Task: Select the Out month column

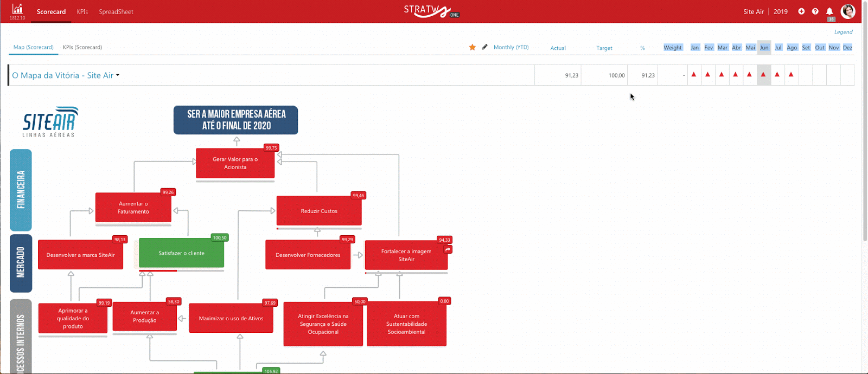Action: pos(820,48)
